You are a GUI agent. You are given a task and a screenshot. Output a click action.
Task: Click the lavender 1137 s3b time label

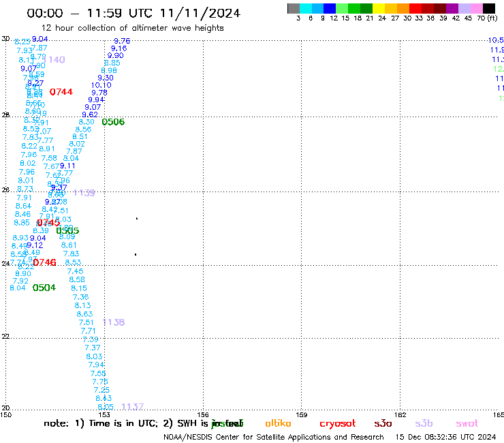(132, 407)
